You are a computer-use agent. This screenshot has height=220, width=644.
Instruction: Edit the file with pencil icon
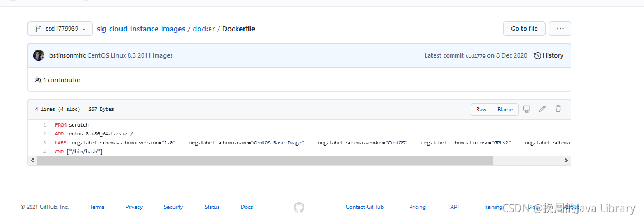[542, 109]
